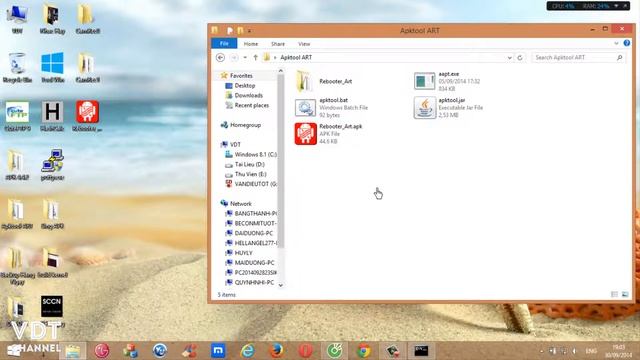This screenshot has height=360, width=640.
Task: Open the View ribbon tab
Action: tap(304, 44)
